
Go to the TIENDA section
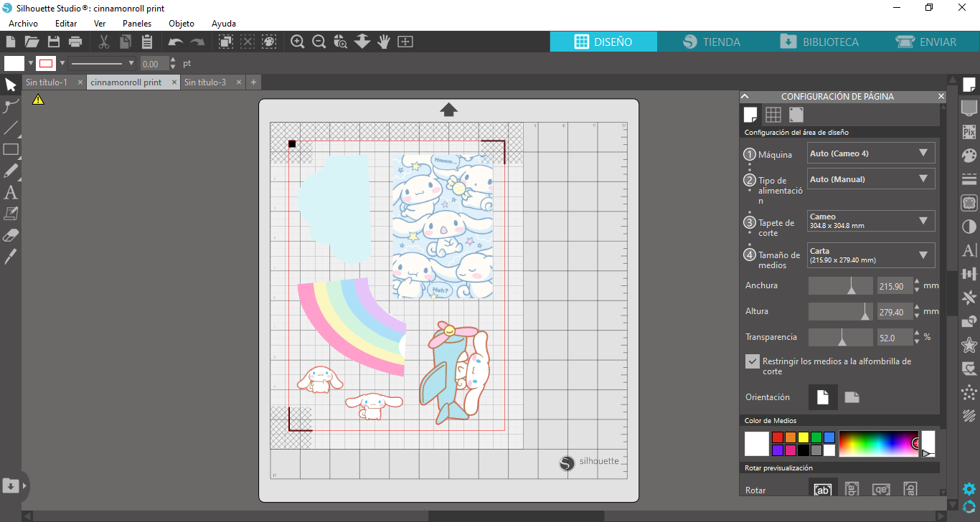coord(711,42)
